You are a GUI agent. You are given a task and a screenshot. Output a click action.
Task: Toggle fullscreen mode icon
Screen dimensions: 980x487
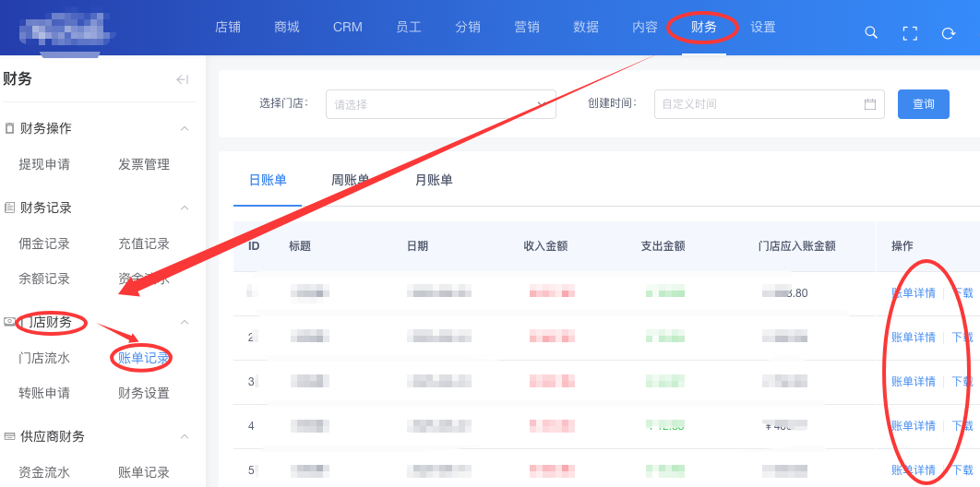[909, 32]
